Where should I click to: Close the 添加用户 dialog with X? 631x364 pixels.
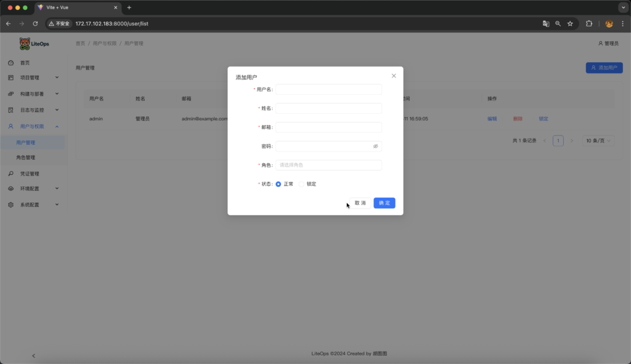click(394, 76)
